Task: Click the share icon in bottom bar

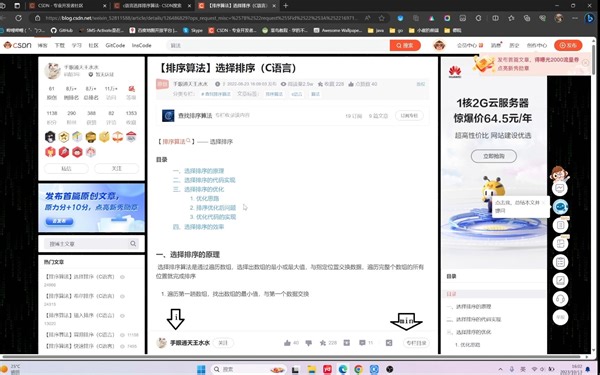Action: 389,343
